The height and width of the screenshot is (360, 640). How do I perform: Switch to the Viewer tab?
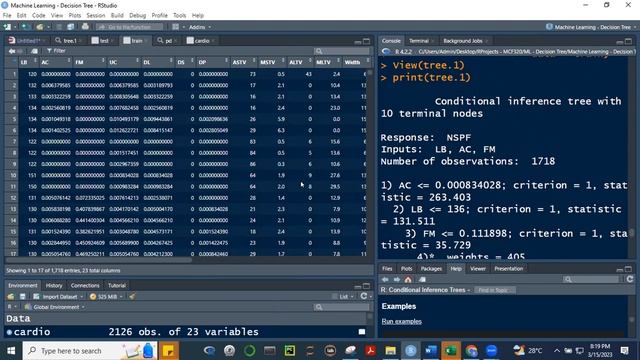click(478, 269)
